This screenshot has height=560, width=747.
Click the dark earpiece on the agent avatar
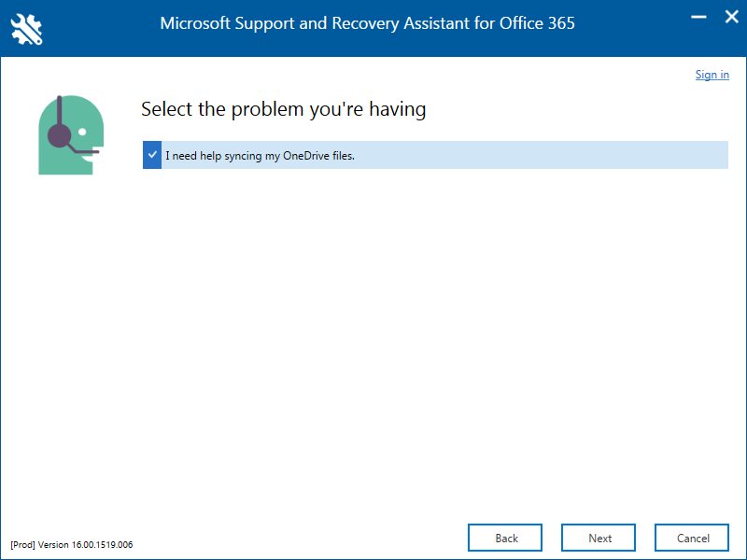tap(60, 136)
